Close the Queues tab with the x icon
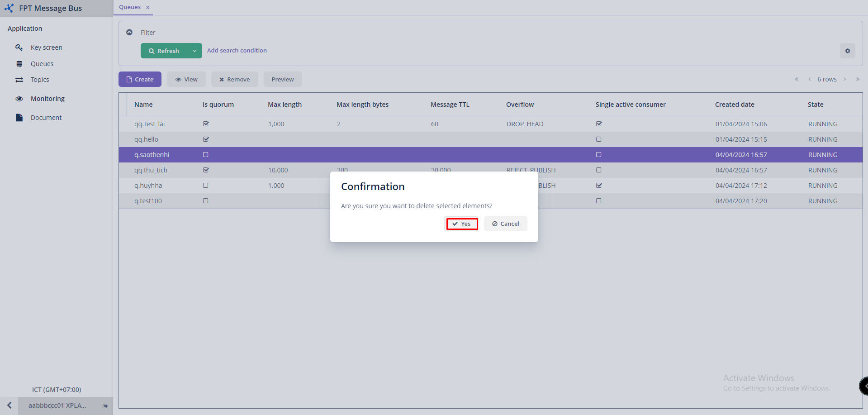Image resolution: width=868 pixels, height=415 pixels. click(147, 8)
